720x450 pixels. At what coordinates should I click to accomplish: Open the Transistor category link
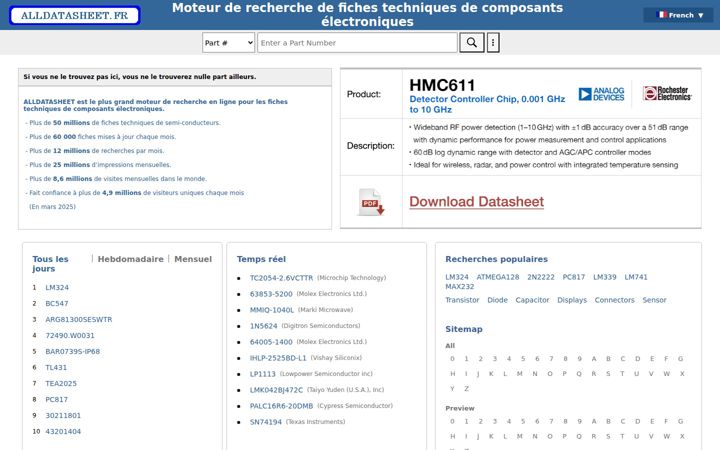[462, 300]
